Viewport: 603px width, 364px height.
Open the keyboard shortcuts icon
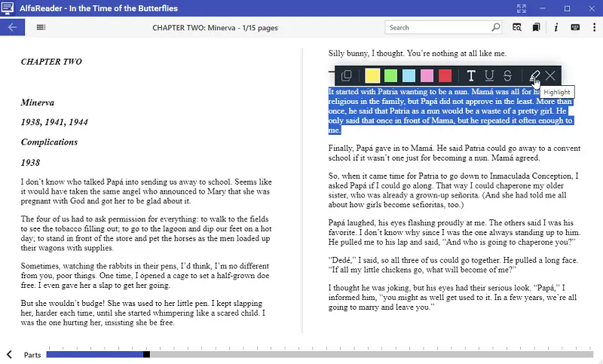[575, 27]
